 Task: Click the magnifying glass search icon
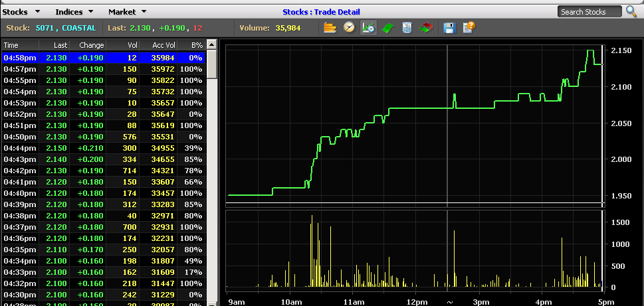tap(631, 11)
